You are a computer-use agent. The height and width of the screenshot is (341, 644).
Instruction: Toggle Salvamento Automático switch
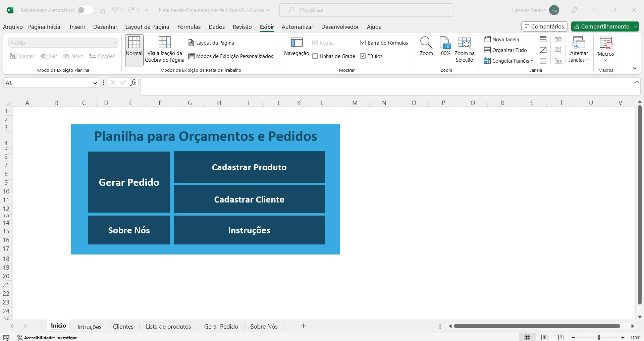pos(86,10)
